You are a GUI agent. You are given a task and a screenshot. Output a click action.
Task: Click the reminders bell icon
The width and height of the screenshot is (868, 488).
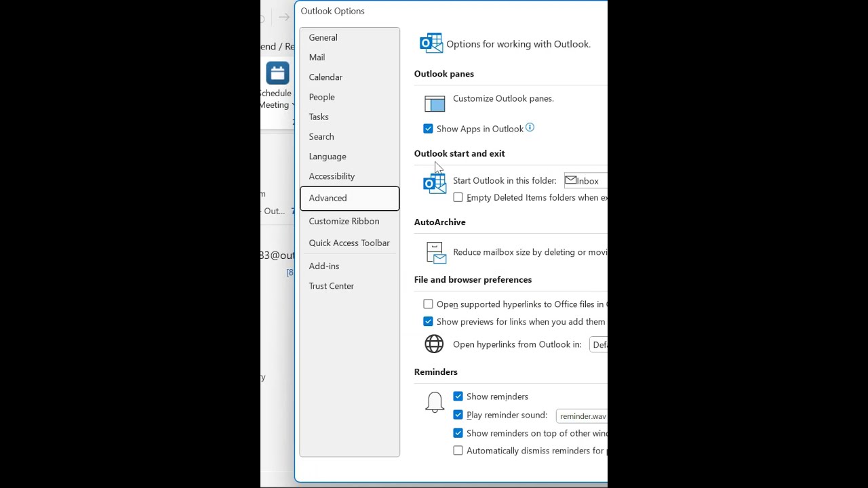435,402
